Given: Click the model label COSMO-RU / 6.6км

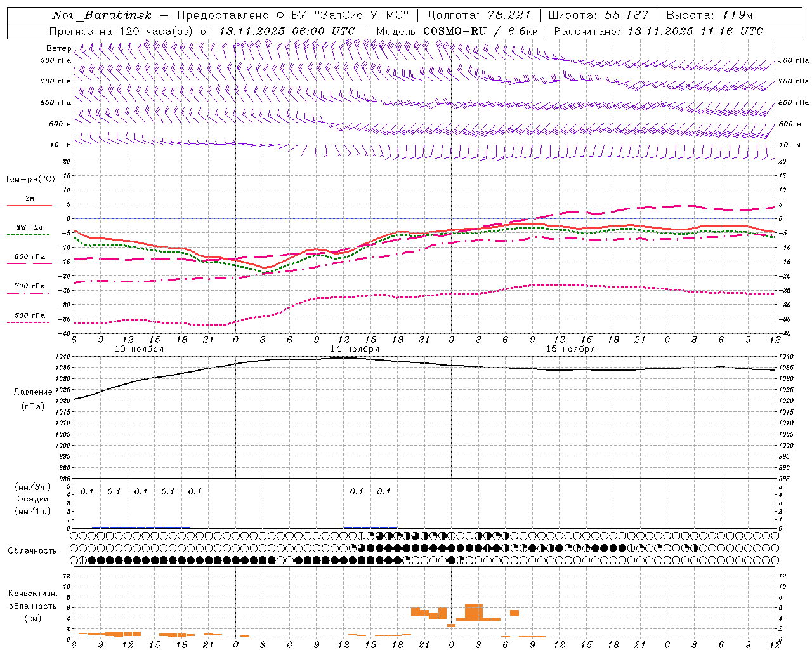Looking at the screenshot, I should click(x=481, y=31).
